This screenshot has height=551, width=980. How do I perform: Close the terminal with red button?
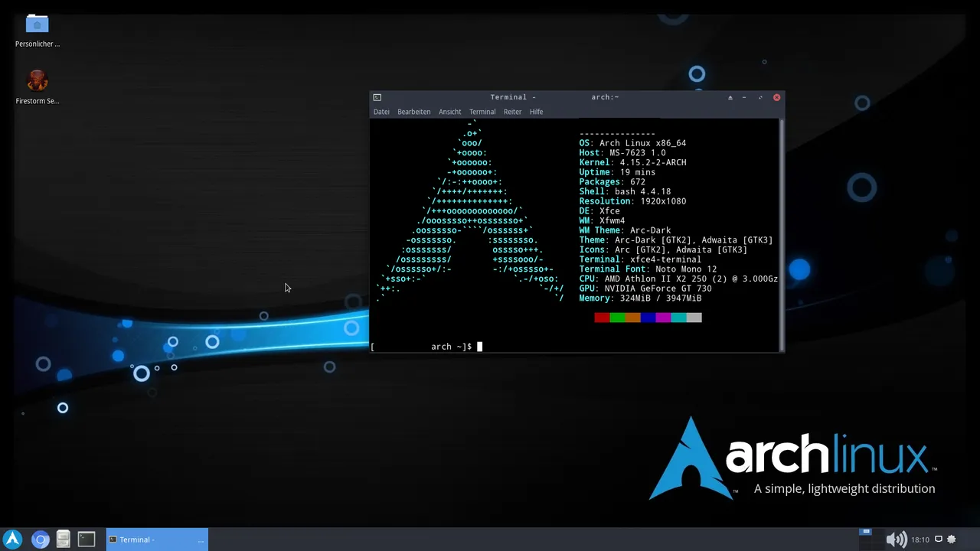(776, 97)
